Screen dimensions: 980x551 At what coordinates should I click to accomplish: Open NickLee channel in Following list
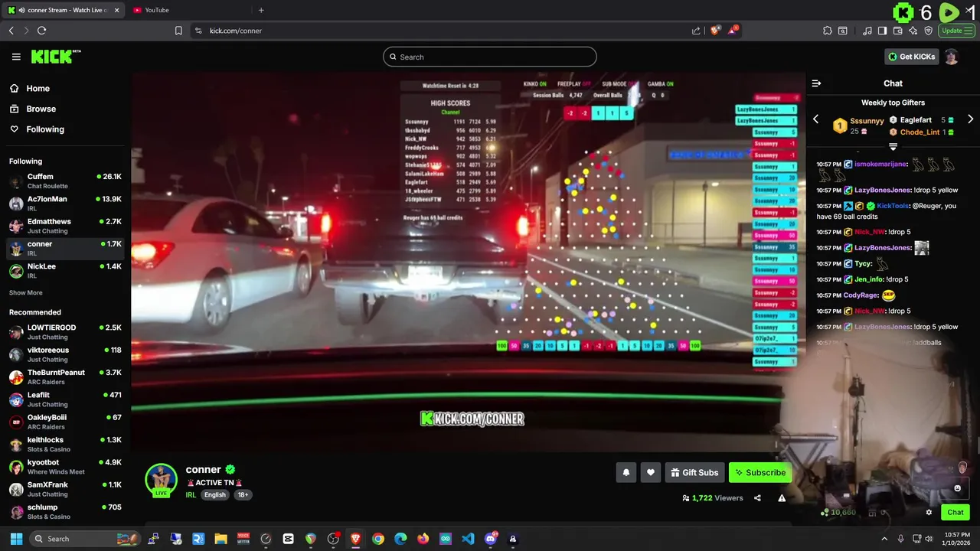[65, 271]
